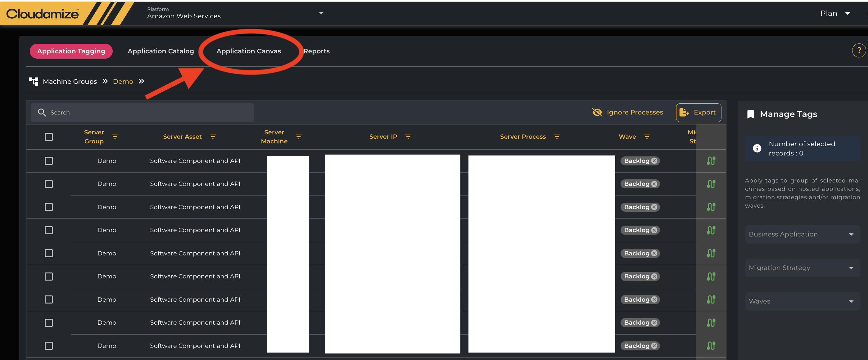Viewport: 868px width, 360px height.
Task: Check the ninth Demo row checkbox
Action: pos(49,346)
